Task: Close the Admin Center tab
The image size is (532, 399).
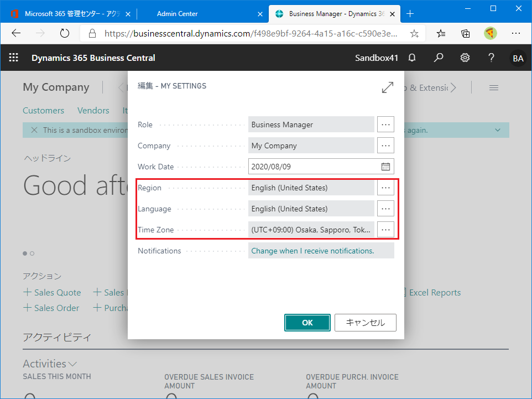Action: 260,14
